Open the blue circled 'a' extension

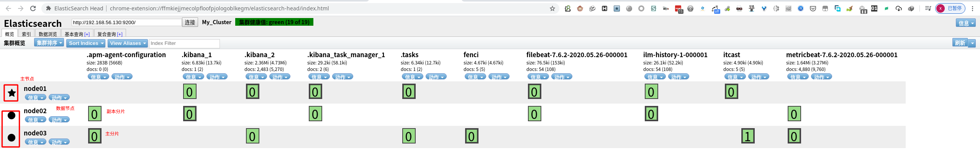[801, 8]
